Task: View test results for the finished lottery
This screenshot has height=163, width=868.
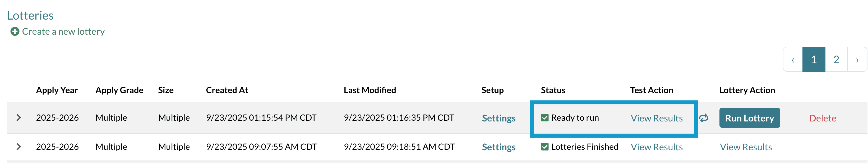Action: point(656,147)
